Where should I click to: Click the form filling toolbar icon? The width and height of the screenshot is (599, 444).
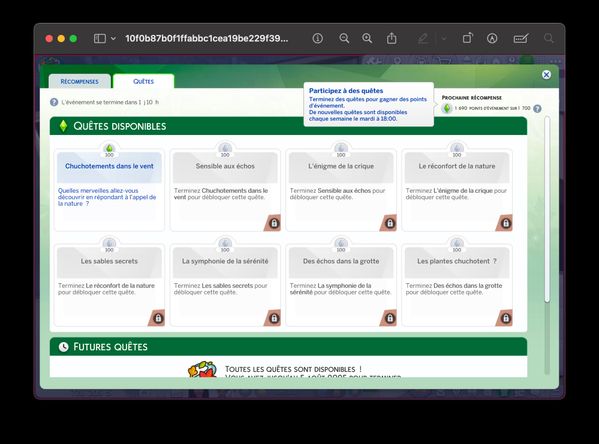(521, 38)
